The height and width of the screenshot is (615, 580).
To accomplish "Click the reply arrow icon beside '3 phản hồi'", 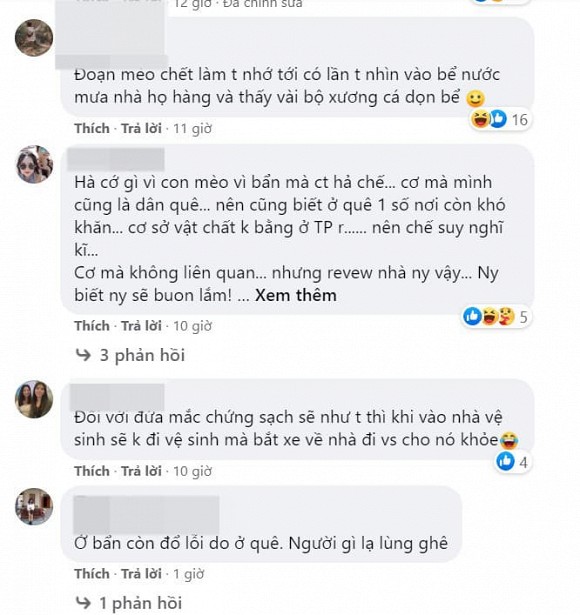I will (x=83, y=355).
